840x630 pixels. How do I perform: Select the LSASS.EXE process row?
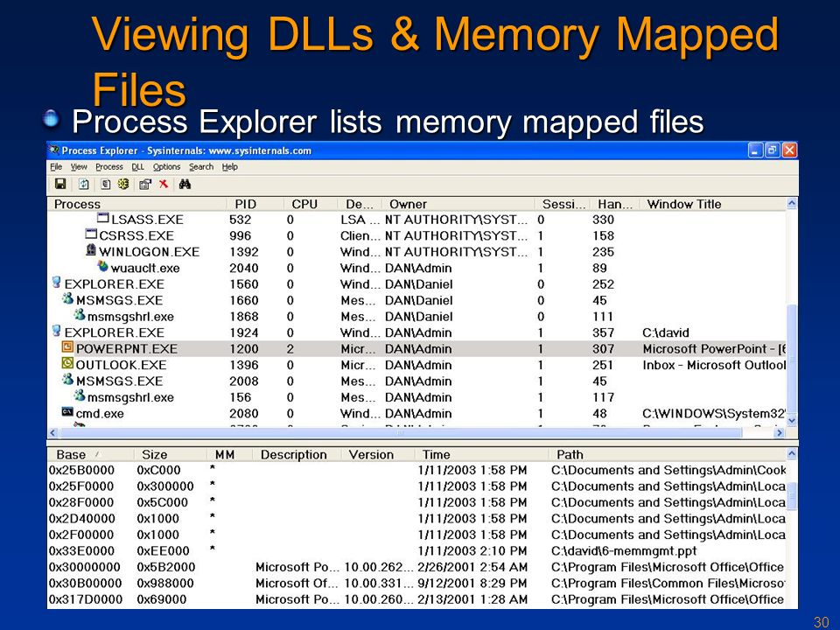pos(416,220)
